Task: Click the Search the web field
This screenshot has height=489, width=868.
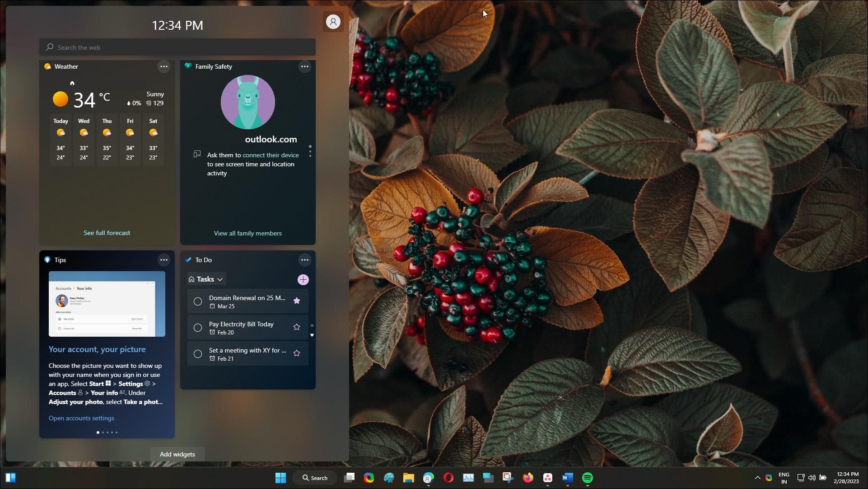Action: (177, 47)
